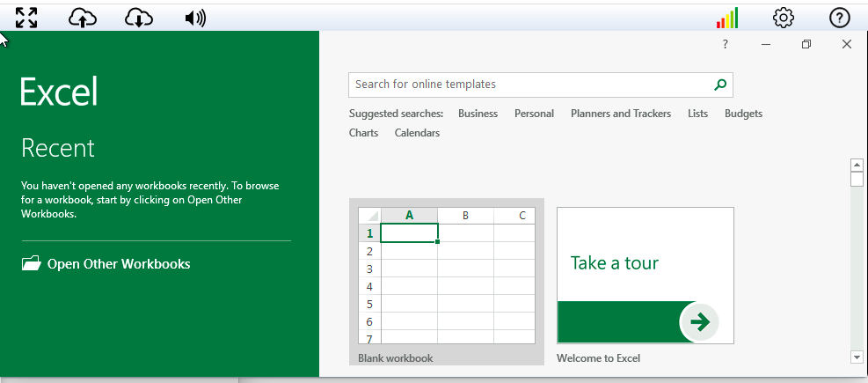Click the folder icon beside Open Other Workbooks
Image resolution: width=868 pixels, height=383 pixels.
coord(32,262)
